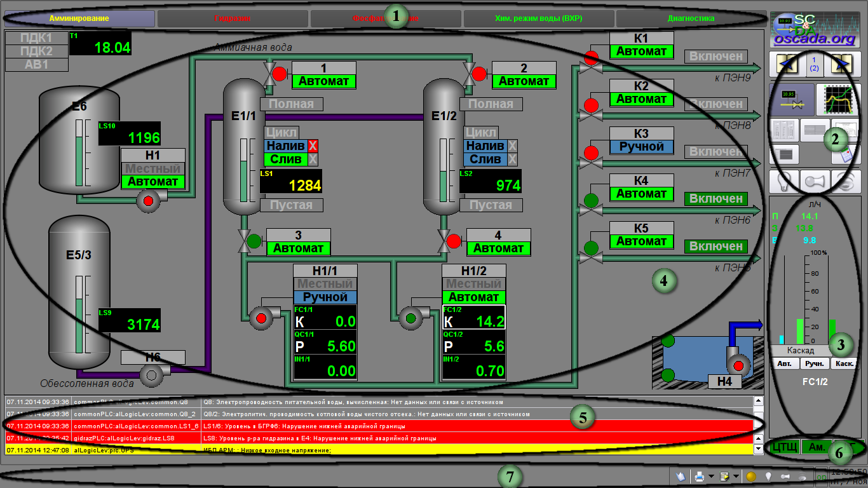Click the horn buzzer alarm icon
This screenshot has height=488, width=868.
pyautogui.click(x=813, y=181)
